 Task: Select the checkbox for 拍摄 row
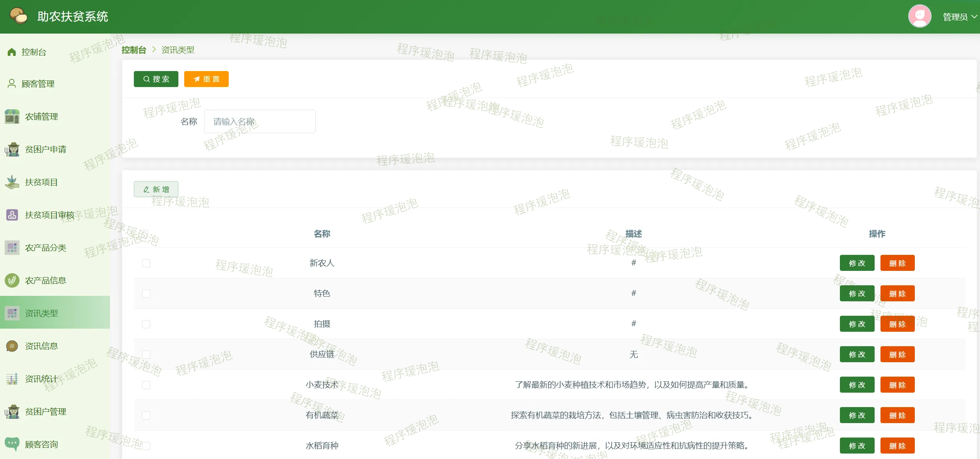146,324
